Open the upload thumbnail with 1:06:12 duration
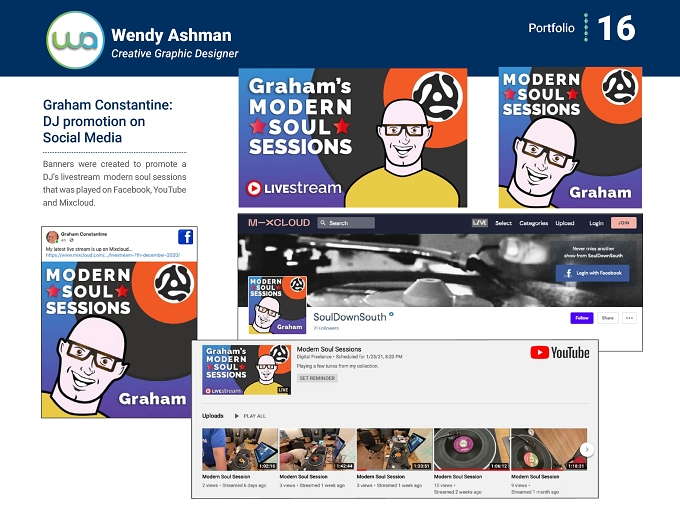The height and width of the screenshot is (525, 680). tap(471, 450)
